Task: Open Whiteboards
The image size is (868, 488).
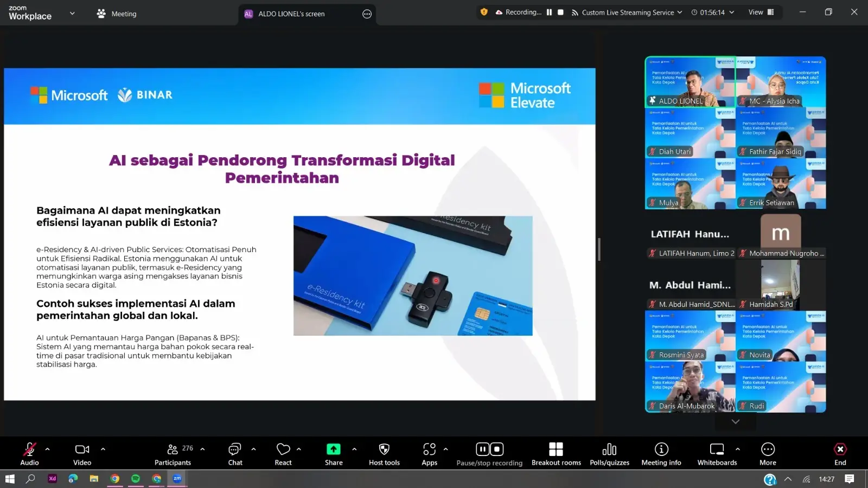Action: [x=717, y=453]
